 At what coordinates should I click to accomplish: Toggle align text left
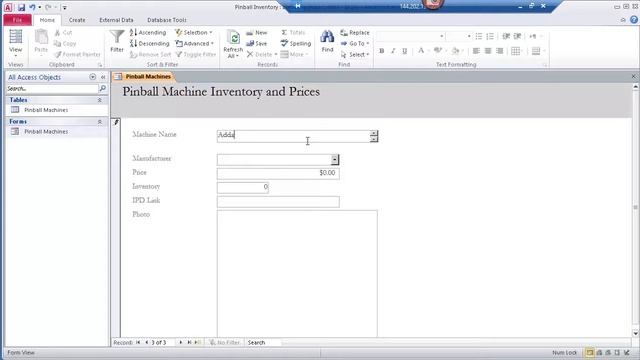(x=476, y=51)
